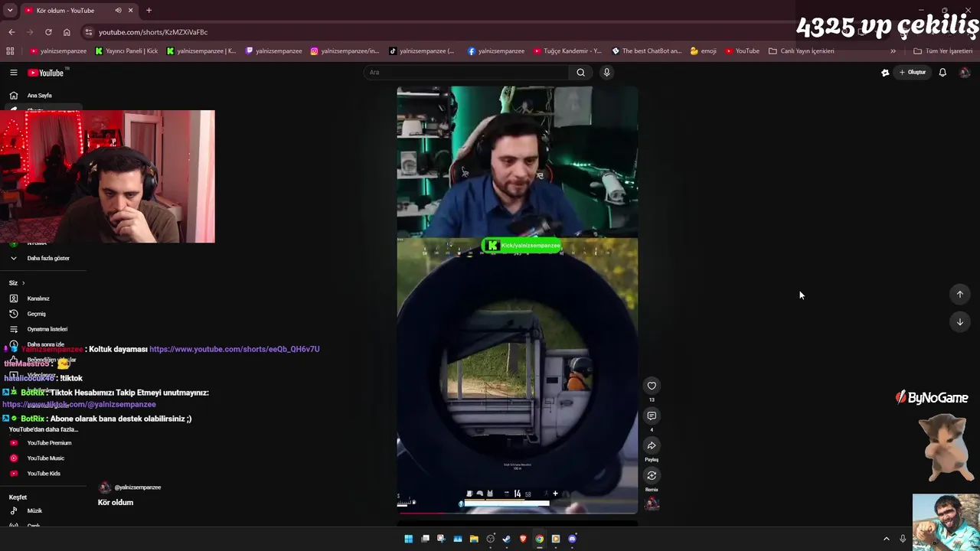Viewport: 980px width, 551px height.
Task: Open Tüm Yer İşaretleri folder
Action: click(943, 51)
